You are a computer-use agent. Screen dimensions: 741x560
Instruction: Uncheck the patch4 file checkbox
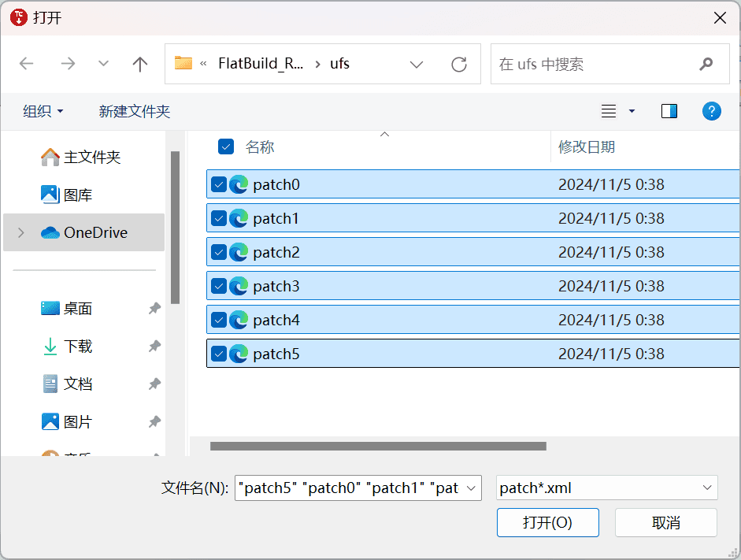coord(219,320)
